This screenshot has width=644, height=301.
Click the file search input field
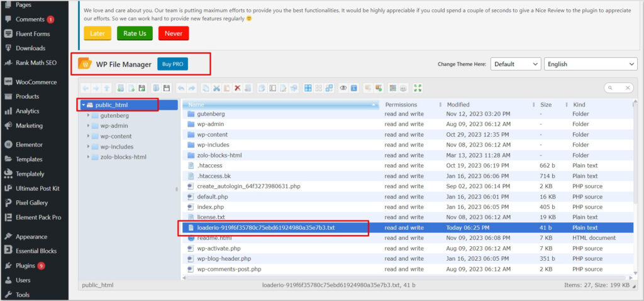coord(619,88)
